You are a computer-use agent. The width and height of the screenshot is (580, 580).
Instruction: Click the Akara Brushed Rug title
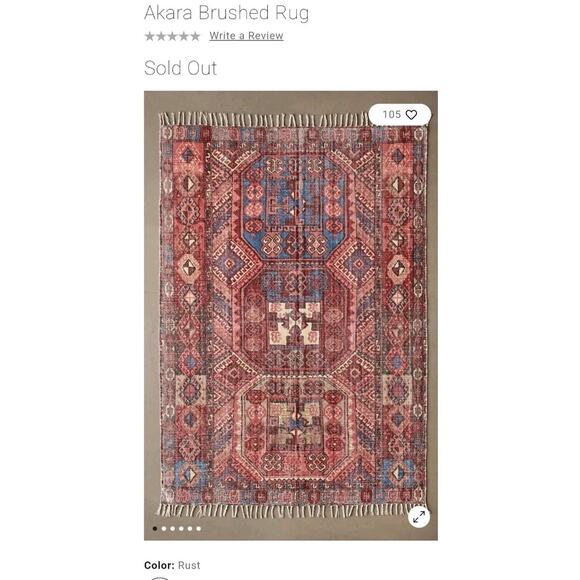[226, 13]
